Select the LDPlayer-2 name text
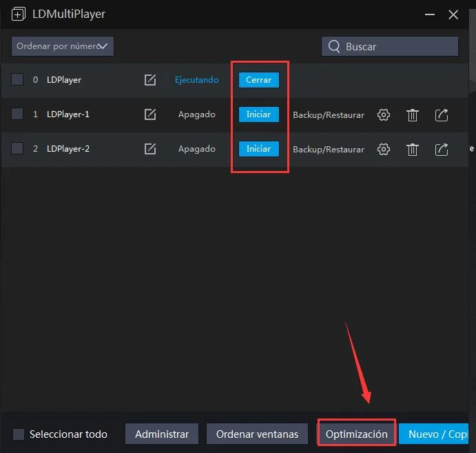This screenshot has height=453, width=476. pos(68,149)
